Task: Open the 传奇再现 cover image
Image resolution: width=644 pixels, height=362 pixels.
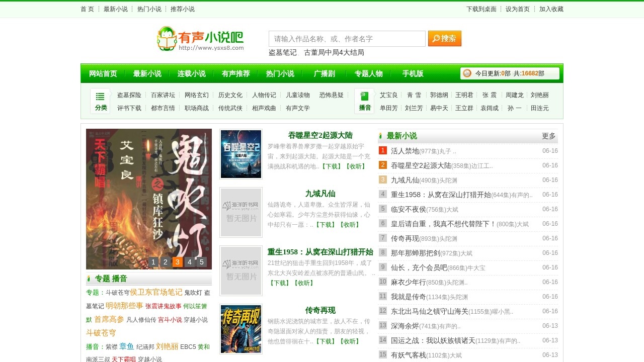Action: 241,329
